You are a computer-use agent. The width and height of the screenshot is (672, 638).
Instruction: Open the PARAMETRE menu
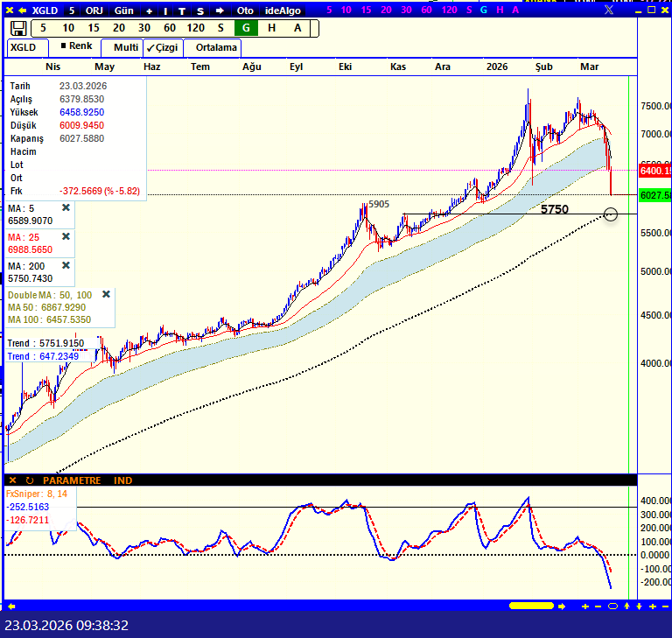coord(72,480)
